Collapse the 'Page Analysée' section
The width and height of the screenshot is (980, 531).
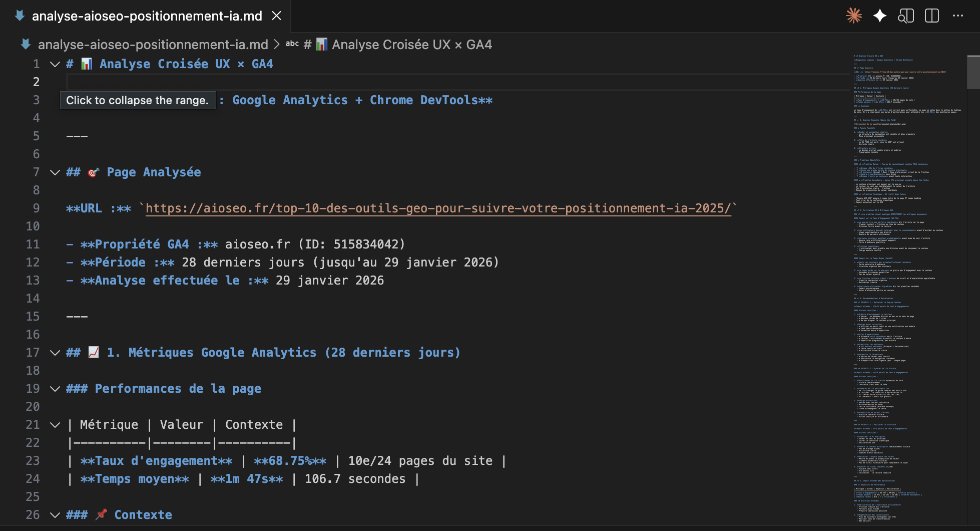click(54, 172)
